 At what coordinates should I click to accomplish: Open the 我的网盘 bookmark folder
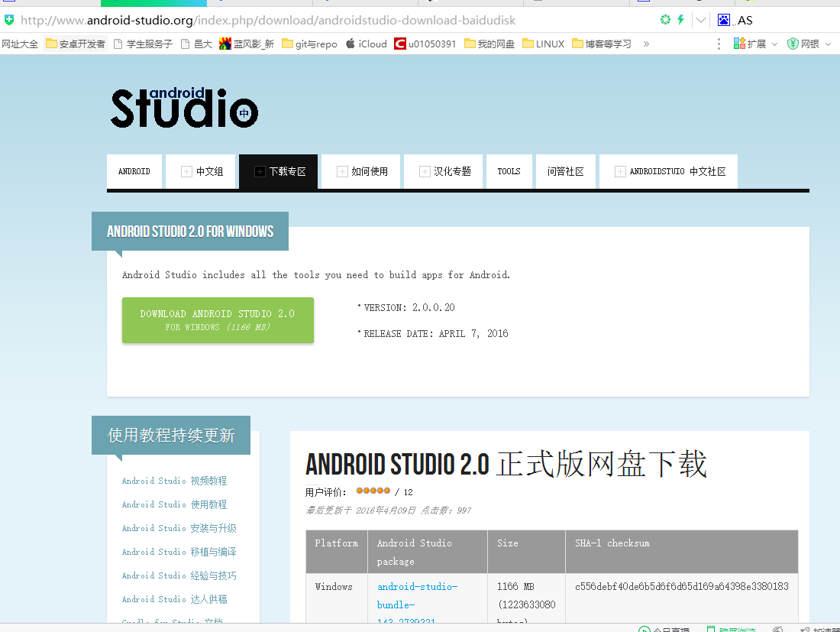(x=489, y=44)
